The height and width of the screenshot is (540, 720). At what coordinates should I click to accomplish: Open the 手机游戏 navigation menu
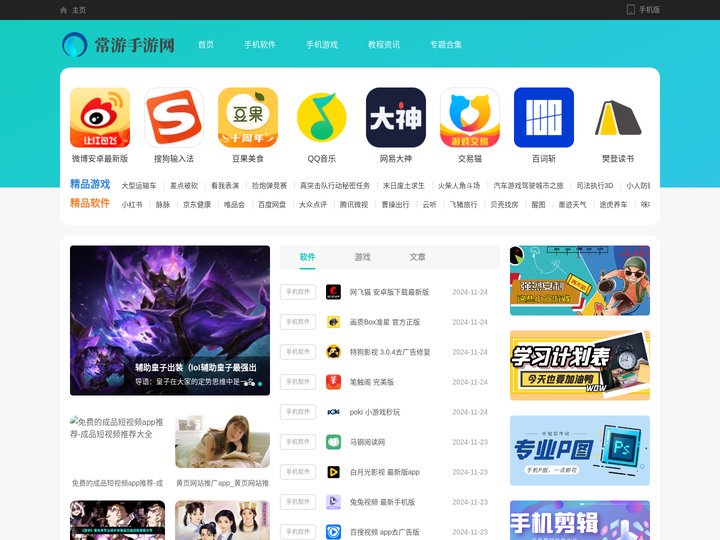click(x=322, y=45)
